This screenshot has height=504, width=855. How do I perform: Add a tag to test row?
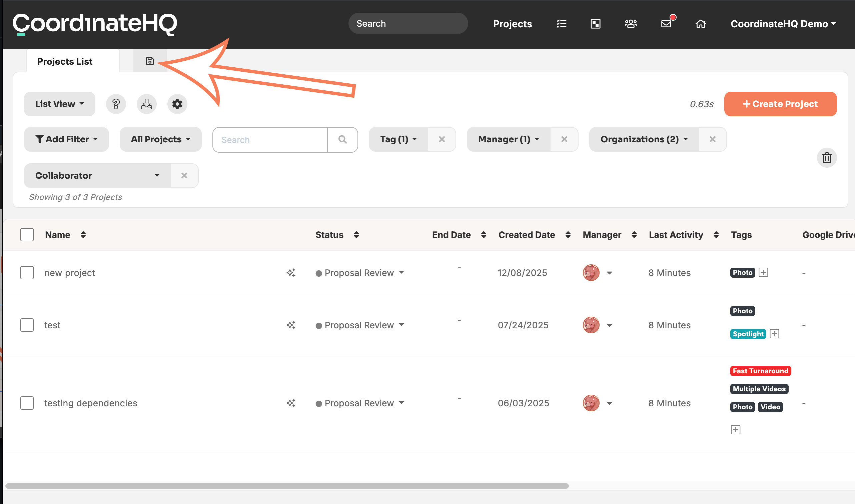click(775, 334)
